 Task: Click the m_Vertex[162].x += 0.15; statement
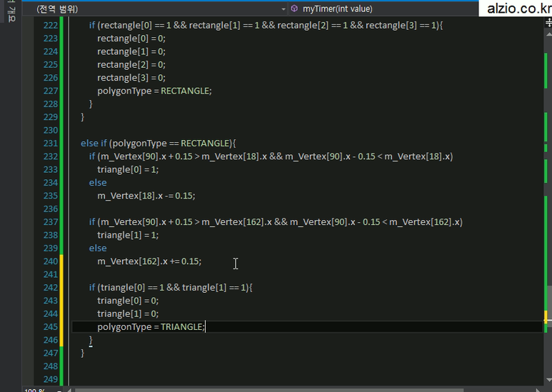(149, 261)
